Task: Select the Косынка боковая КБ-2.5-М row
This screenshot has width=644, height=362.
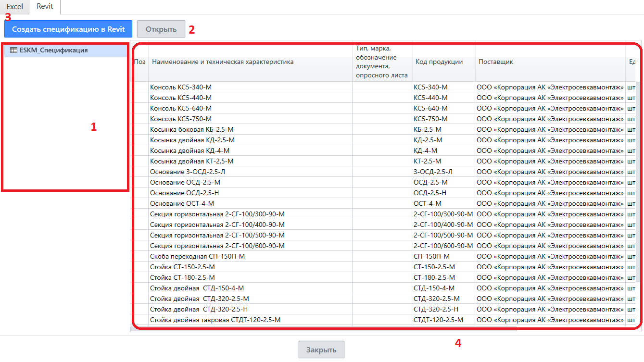Action: tap(192, 129)
